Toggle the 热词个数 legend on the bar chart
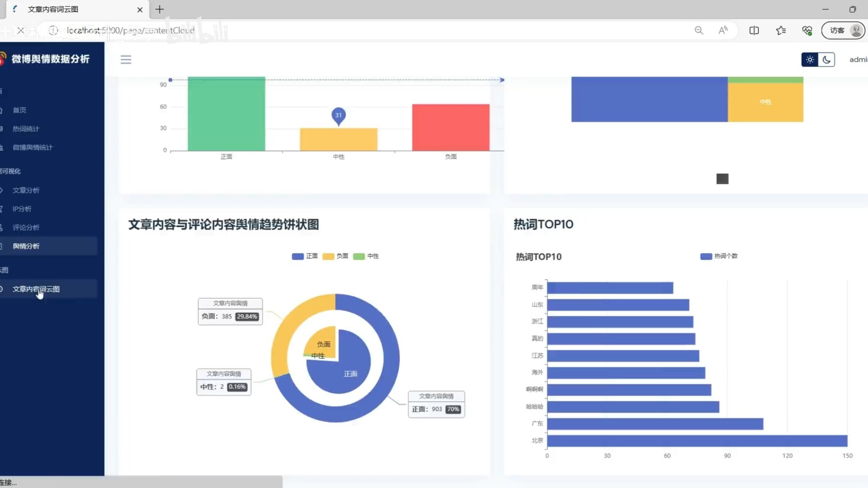This screenshot has width=868, height=488. pyautogui.click(x=719, y=256)
